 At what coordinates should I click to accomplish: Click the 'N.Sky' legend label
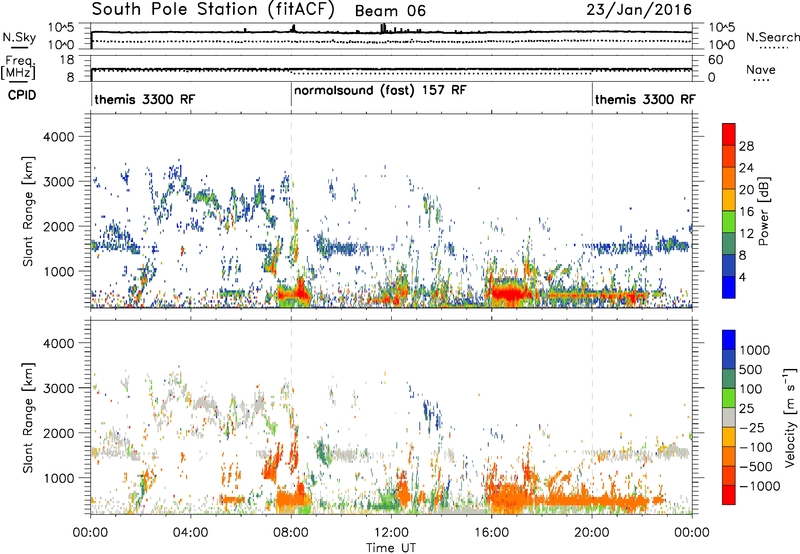[19, 37]
